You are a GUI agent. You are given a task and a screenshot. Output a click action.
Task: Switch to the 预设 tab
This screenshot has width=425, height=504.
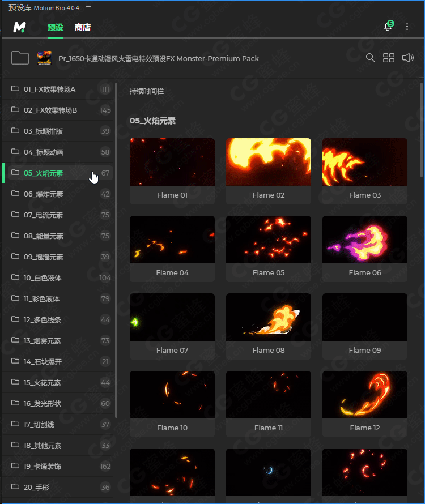point(56,27)
